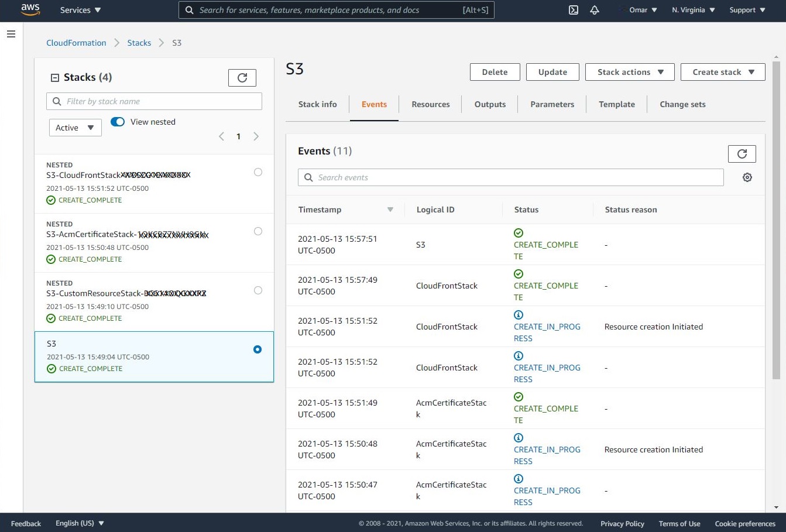Switch to the Template tab

(617, 104)
